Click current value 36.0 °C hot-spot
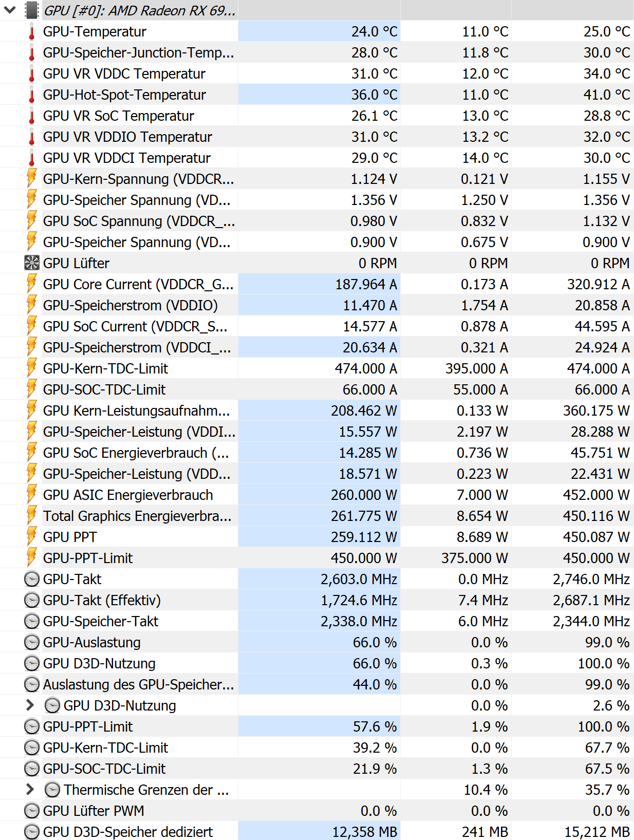The width and height of the screenshot is (634, 840). click(375, 95)
